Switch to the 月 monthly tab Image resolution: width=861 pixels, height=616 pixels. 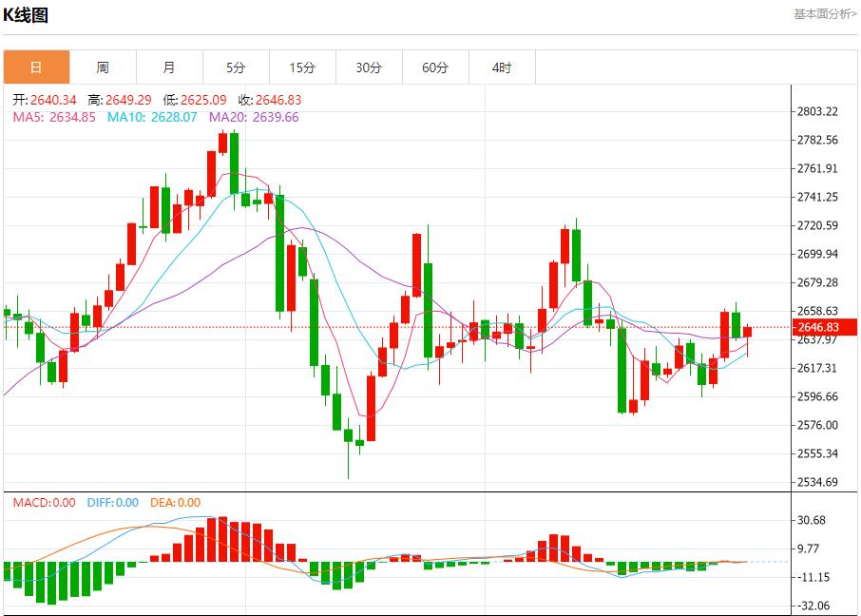[x=169, y=67]
